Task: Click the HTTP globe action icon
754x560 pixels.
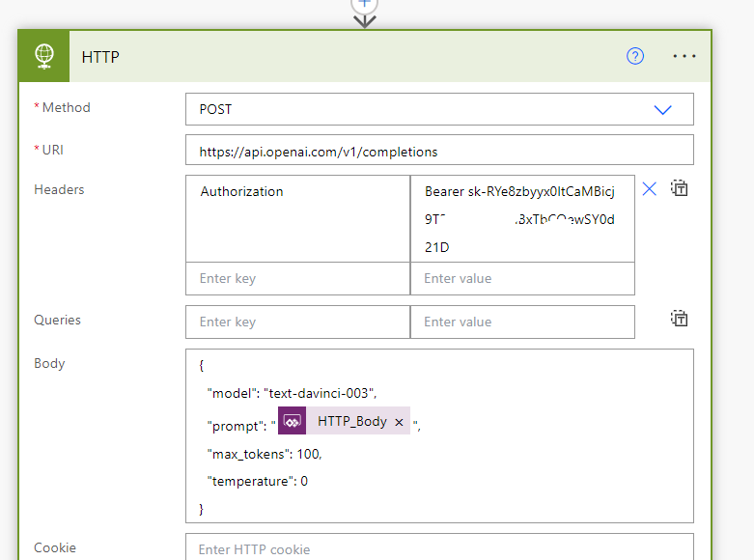Action: point(44,56)
